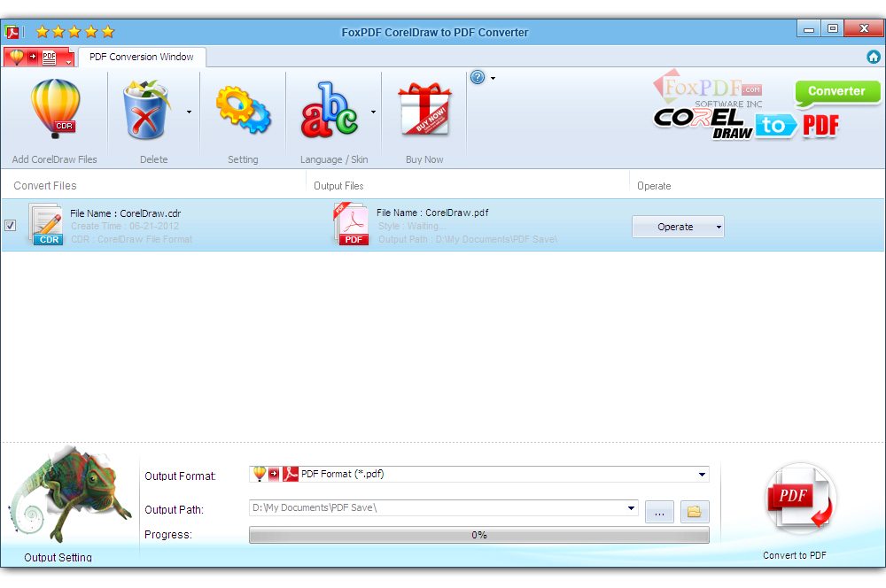This screenshot has height=588, width=886.
Task: Expand the Language / Skin dropdown arrow
Action: click(373, 112)
